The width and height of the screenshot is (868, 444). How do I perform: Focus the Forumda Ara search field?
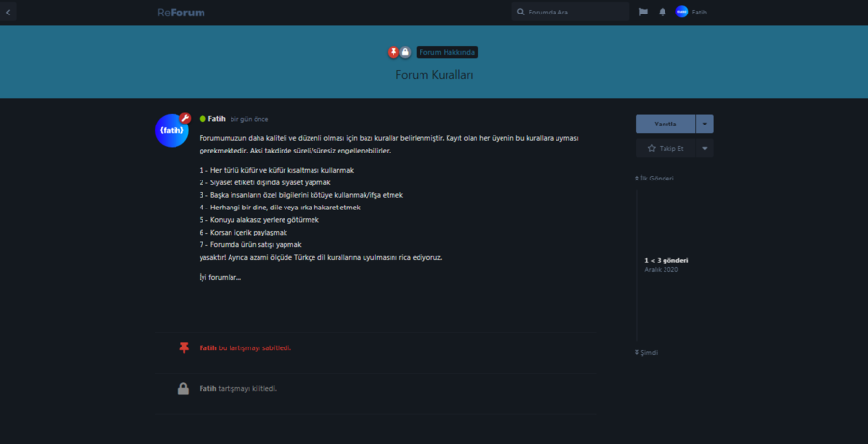click(x=570, y=12)
